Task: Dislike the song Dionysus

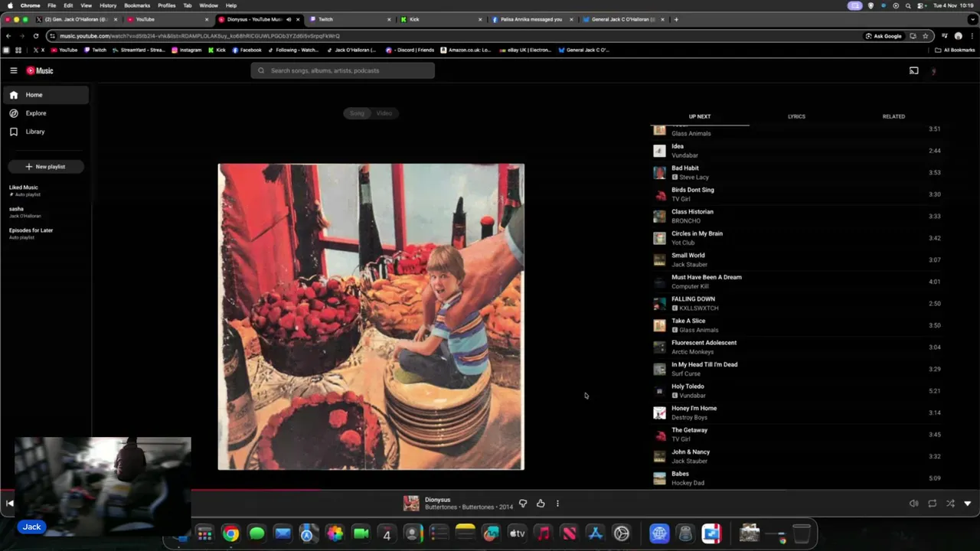Action: (x=523, y=504)
